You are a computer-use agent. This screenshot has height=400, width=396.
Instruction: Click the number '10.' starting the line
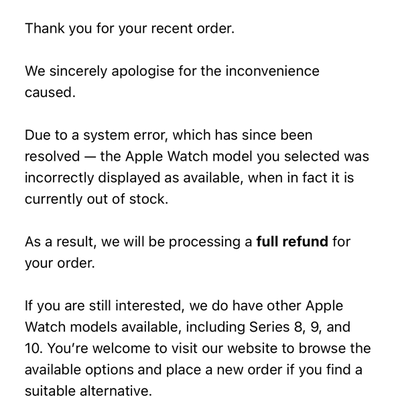[34, 349]
